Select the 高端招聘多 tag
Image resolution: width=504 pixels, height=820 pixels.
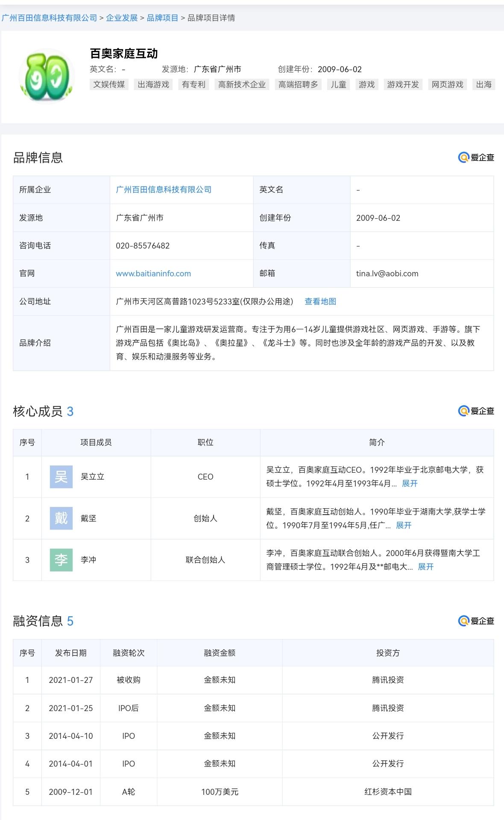coord(298,85)
